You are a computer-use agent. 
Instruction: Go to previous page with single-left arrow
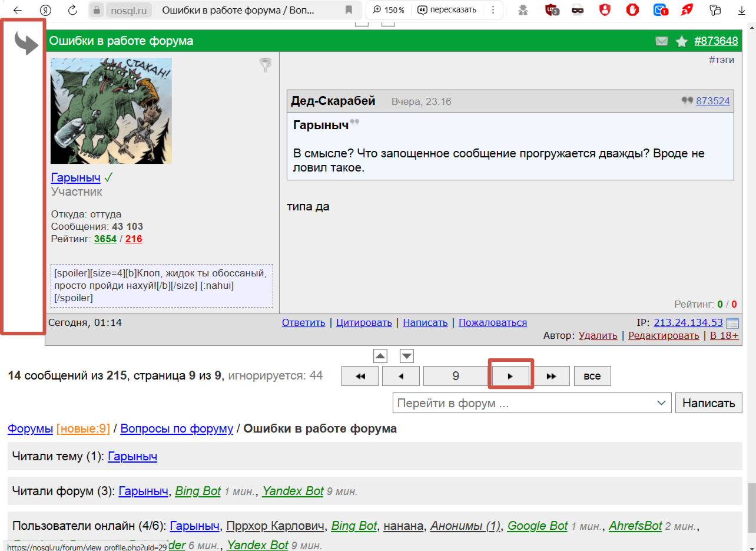[401, 376]
